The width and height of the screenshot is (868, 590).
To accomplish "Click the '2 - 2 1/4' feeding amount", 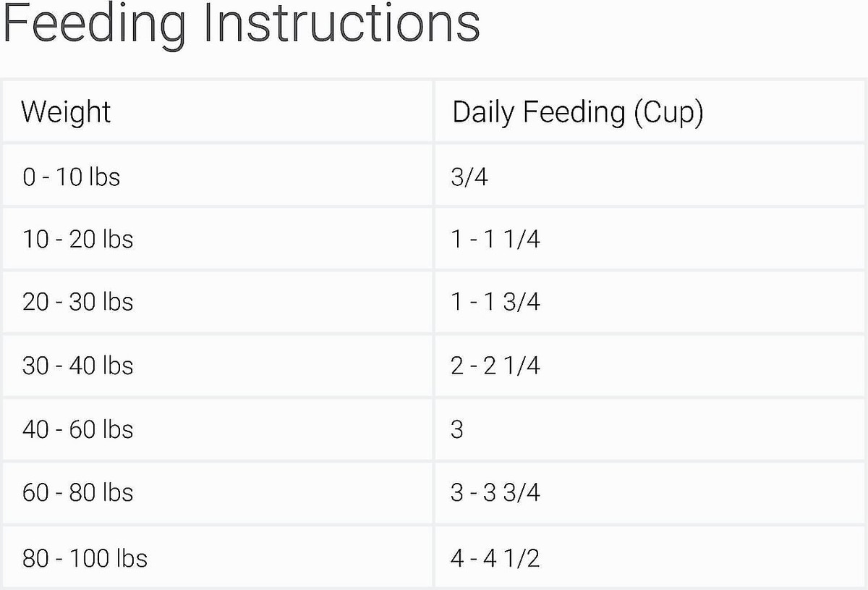I will (495, 366).
